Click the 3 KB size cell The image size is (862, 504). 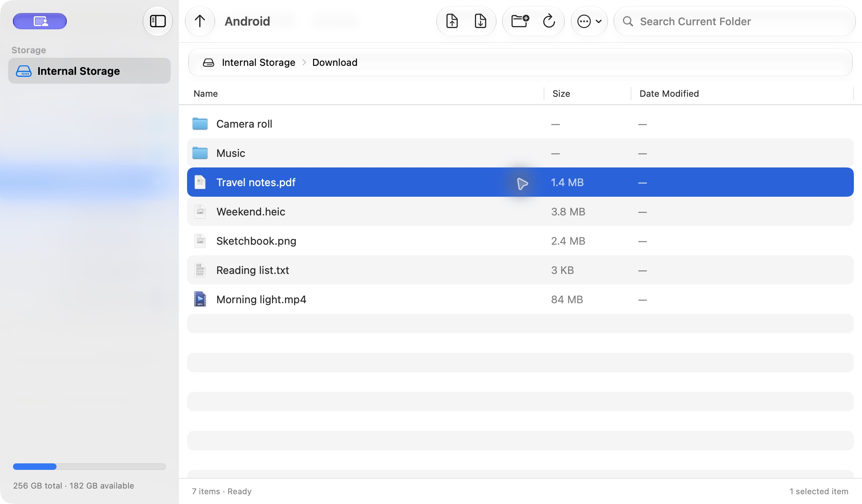(562, 270)
